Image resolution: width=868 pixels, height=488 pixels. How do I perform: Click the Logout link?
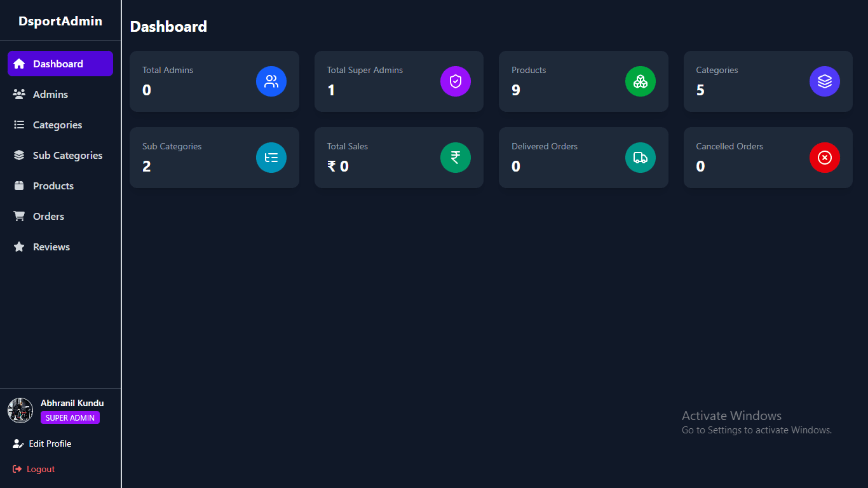[41, 469]
